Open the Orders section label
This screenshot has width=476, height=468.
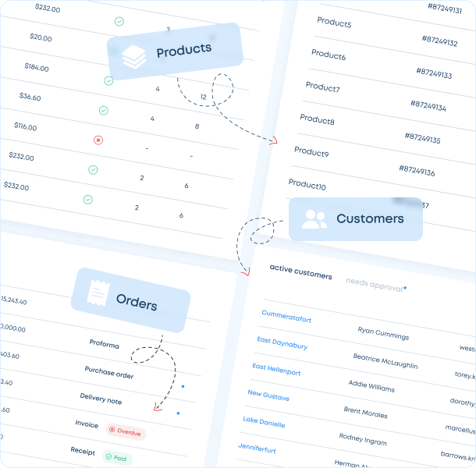point(137,303)
